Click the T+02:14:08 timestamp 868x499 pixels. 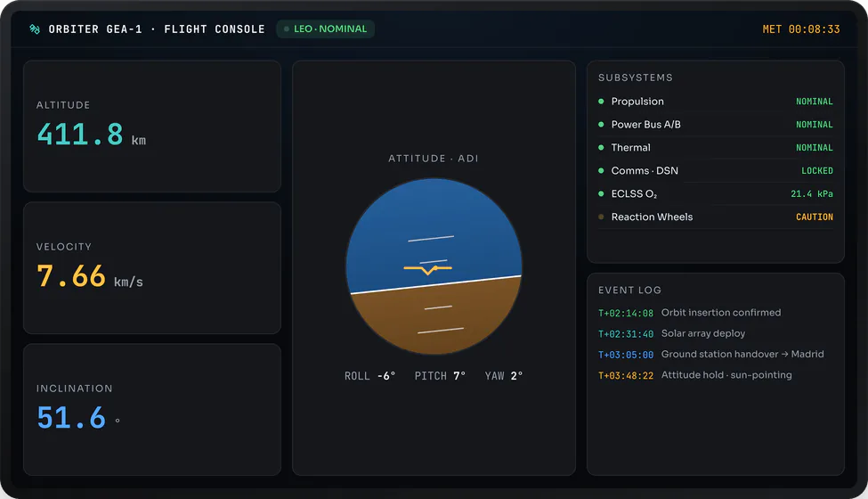(x=626, y=314)
